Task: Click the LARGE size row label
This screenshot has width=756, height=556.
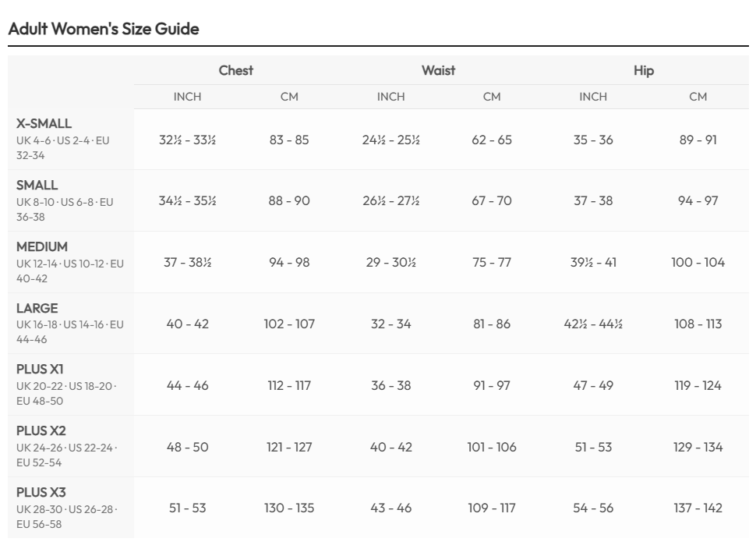Action: pyautogui.click(x=37, y=308)
